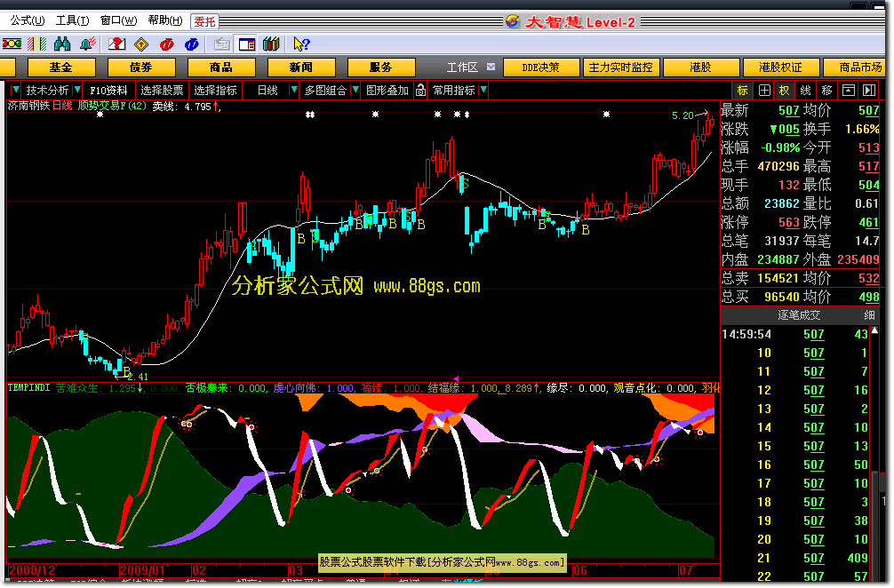Screen dimensions: 894x588
Task: Click the collapse side panel arrow icon
Action: [x=869, y=90]
